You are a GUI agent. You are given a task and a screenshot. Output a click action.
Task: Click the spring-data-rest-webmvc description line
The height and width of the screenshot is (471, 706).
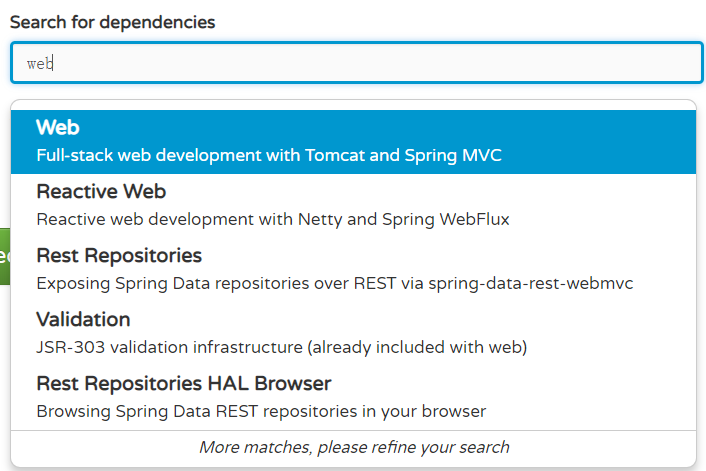coord(334,283)
